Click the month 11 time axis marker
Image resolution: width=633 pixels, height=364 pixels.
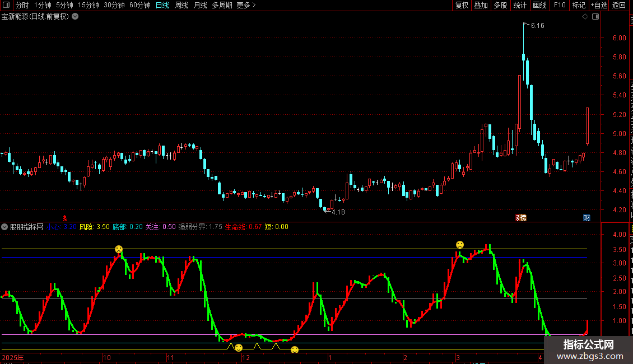coord(170,358)
